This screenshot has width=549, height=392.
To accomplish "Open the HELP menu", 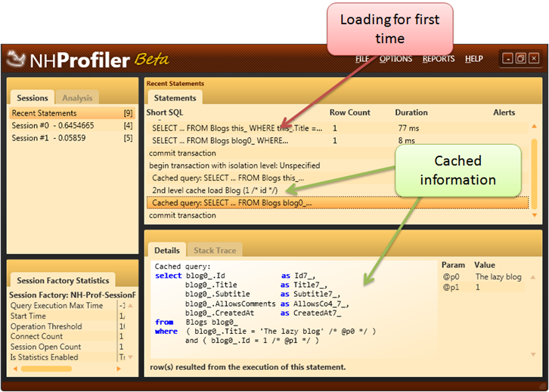I will click(x=473, y=59).
